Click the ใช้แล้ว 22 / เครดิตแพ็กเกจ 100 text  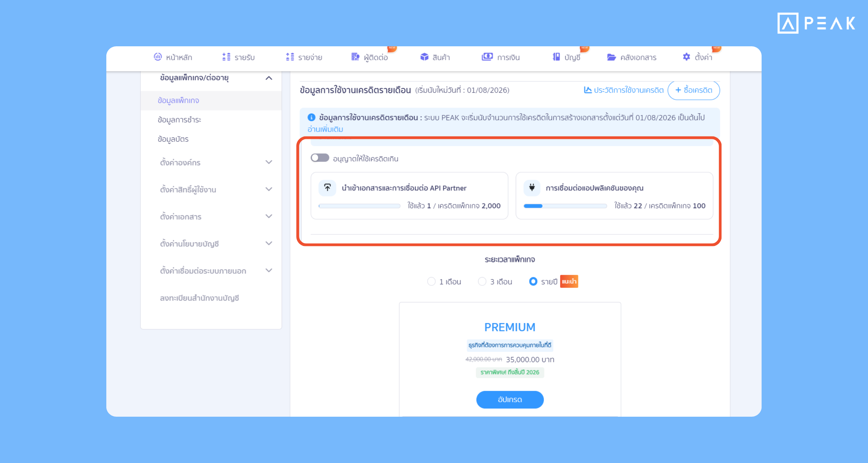(660, 206)
